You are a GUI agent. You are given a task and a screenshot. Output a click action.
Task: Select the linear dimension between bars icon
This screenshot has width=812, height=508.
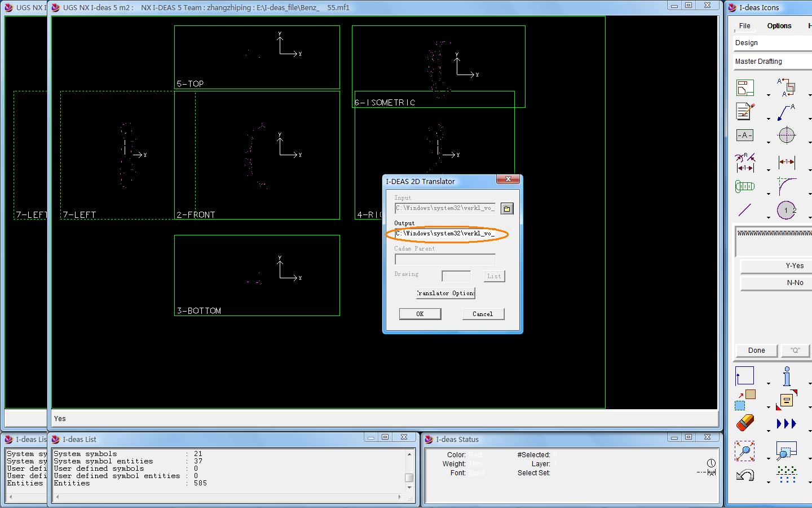(787, 163)
